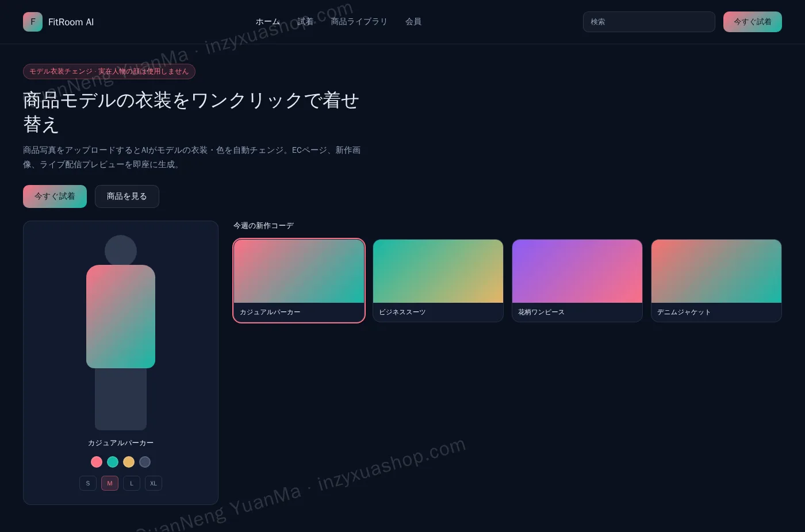The width and height of the screenshot is (805, 532).
Task: Select the 花柄ワンピース outfit card
Action: coord(577,281)
